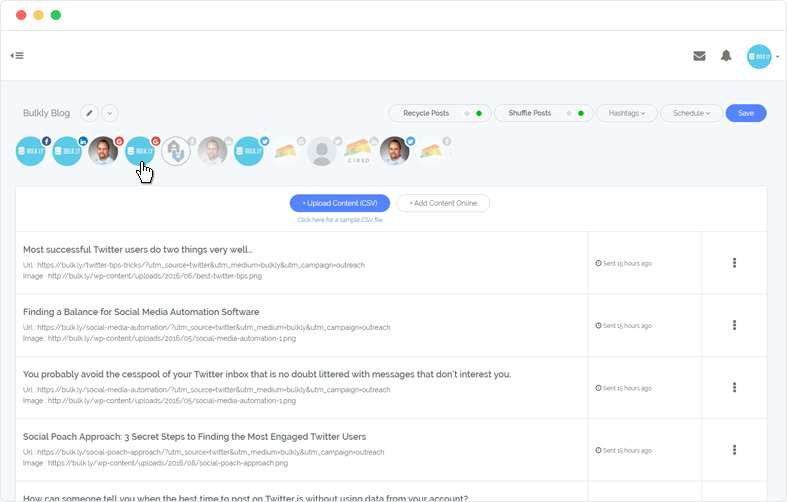
Task: Open options menu for Most successful Twitter users post
Action: click(x=734, y=263)
